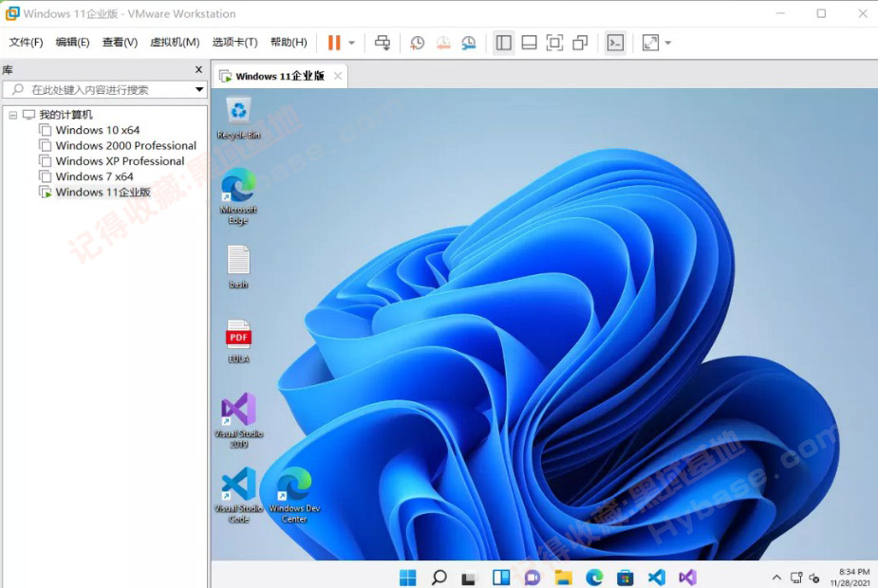Open Microsoft Store on the guest taskbar
The width and height of the screenshot is (878, 588).
625,577
